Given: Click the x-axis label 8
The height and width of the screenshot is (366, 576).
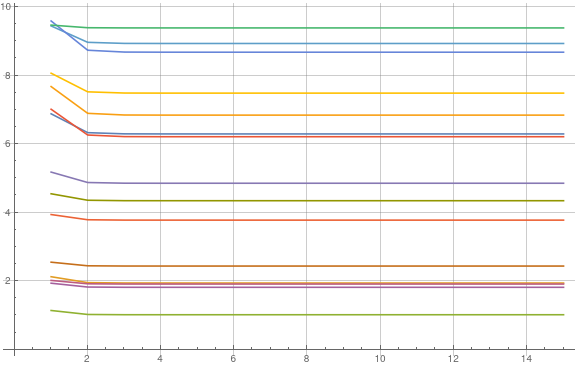Looking at the screenshot, I should 306,359.
